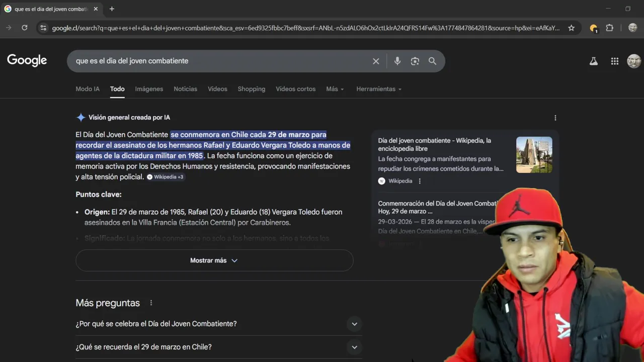Viewport: 644px width, 362px height.
Task: Open the Chrome profile avatar
Action: pos(632,28)
